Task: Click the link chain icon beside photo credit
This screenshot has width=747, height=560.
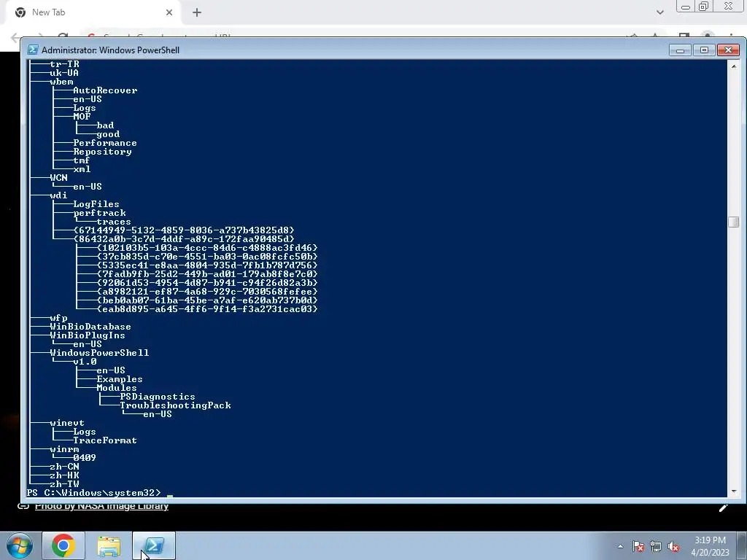Action: [23, 506]
